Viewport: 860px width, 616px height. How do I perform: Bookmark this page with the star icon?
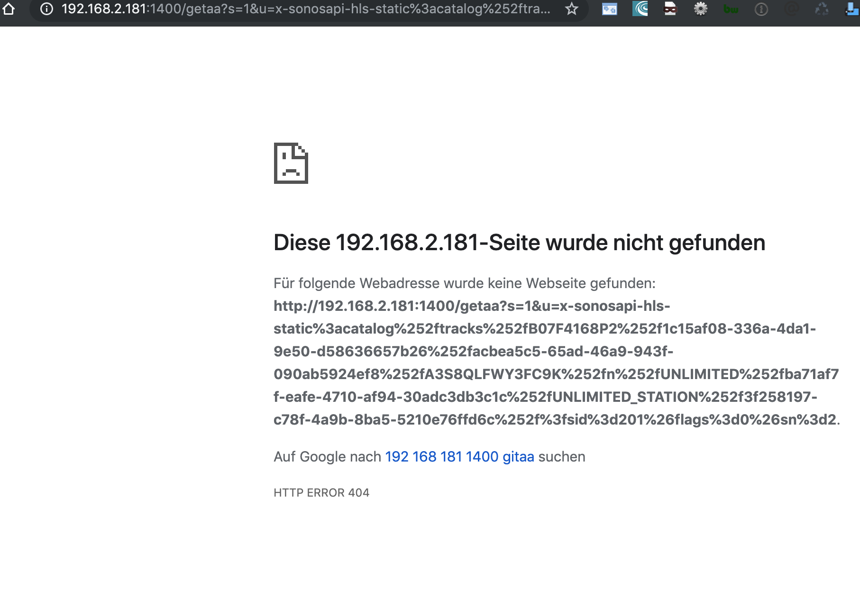(572, 8)
